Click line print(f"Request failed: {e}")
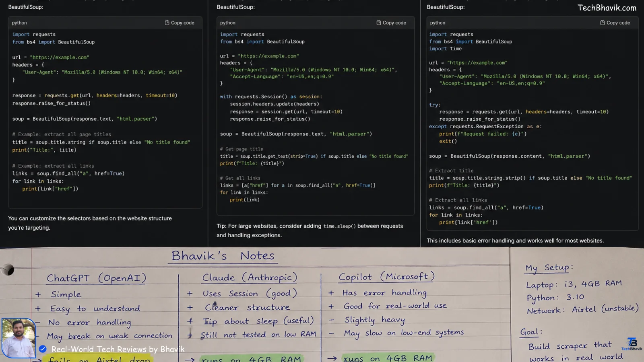Viewport: 644px width, 362px height. coord(483,134)
